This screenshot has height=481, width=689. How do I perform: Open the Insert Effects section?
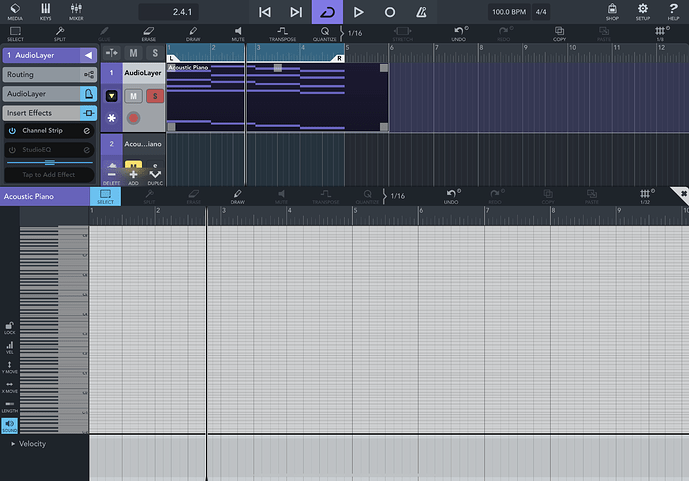pyautogui.click(x=48, y=113)
